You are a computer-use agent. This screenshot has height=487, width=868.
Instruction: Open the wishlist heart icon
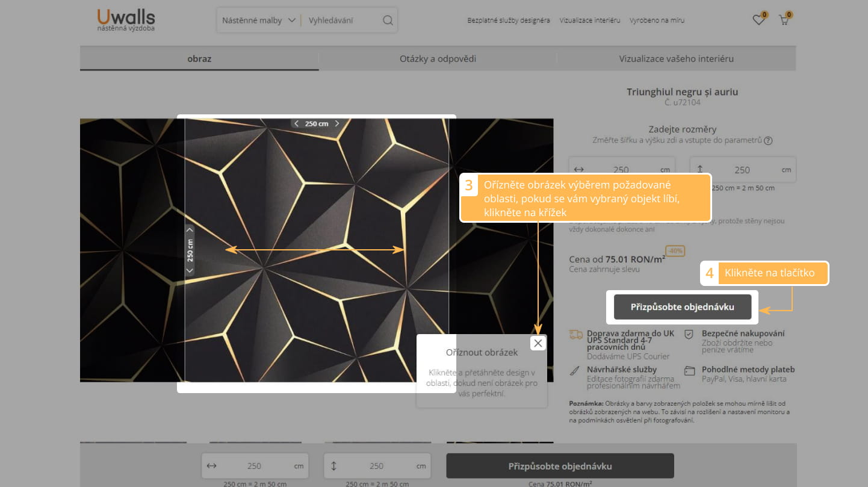click(x=758, y=20)
